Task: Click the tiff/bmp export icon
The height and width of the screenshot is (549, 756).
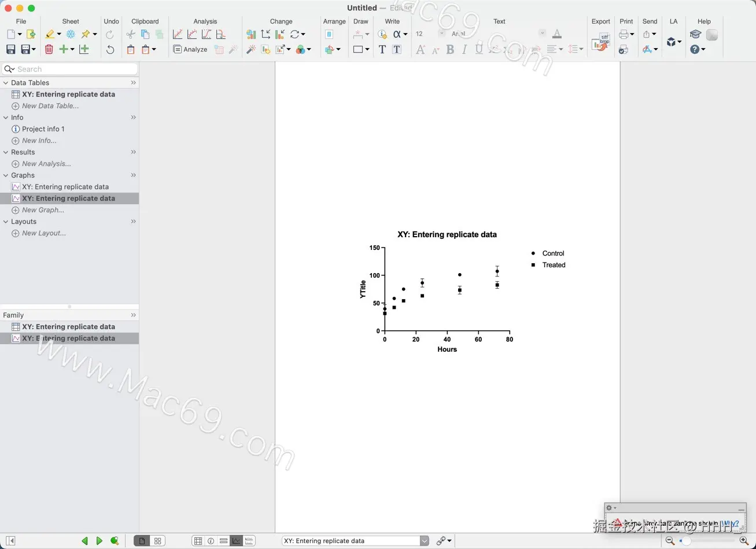Action: [600, 42]
